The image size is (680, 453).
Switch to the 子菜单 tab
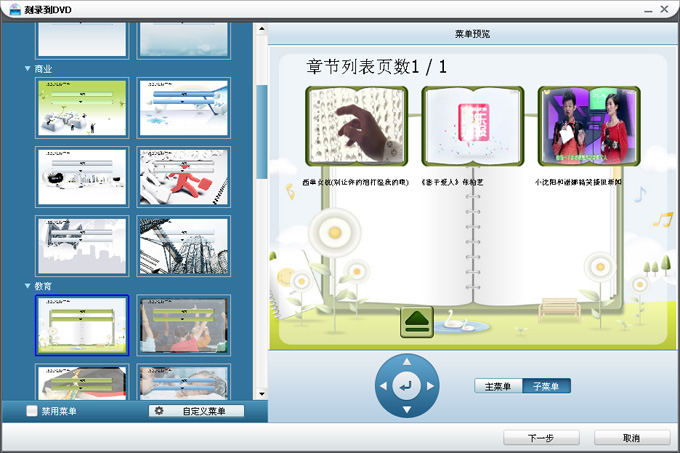pyautogui.click(x=546, y=386)
